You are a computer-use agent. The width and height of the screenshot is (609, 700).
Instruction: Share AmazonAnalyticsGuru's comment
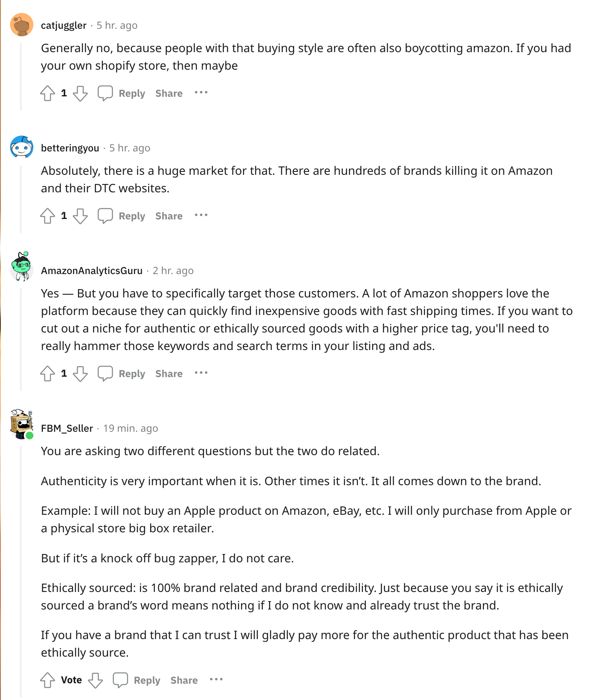point(169,373)
